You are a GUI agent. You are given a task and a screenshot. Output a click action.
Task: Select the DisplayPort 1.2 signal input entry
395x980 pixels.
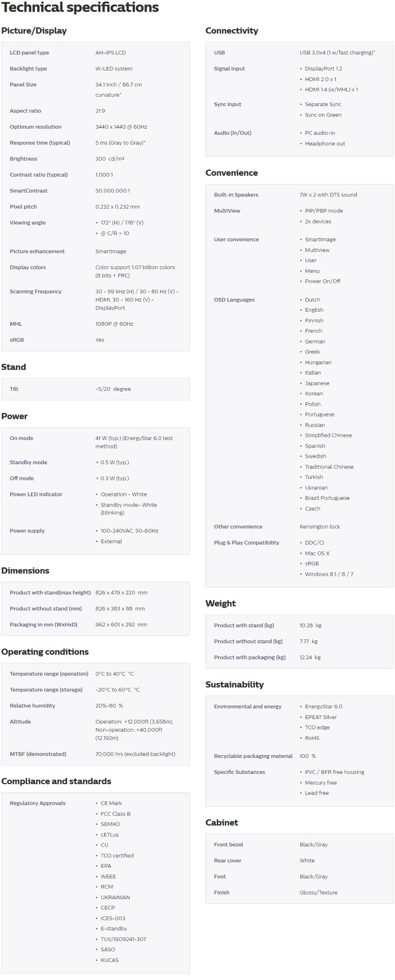[323, 69]
